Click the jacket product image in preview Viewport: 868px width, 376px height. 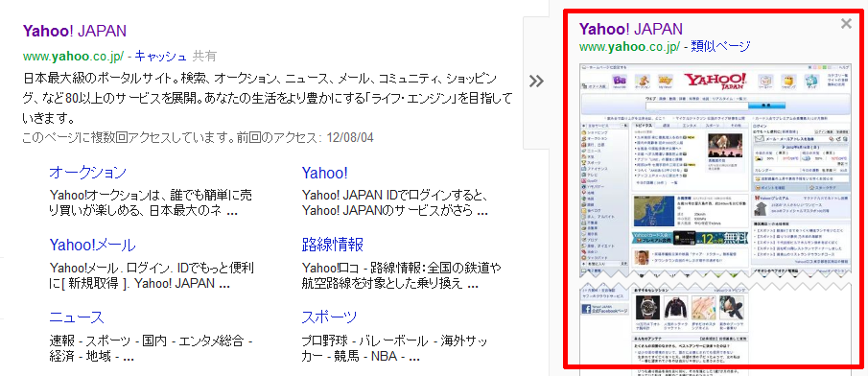[x=675, y=306]
